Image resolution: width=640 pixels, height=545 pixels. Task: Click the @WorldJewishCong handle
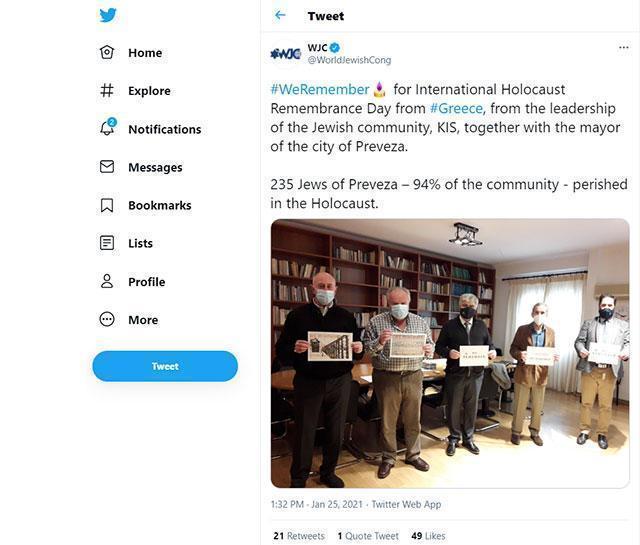349,60
